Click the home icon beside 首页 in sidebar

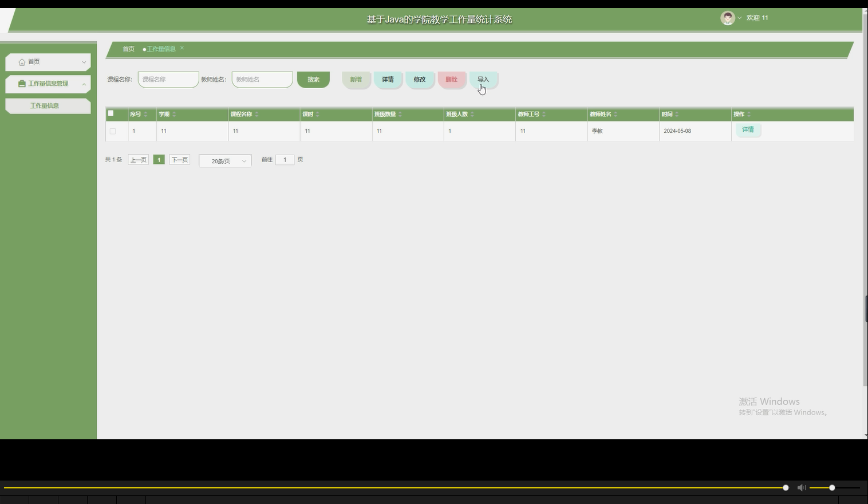point(21,61)
